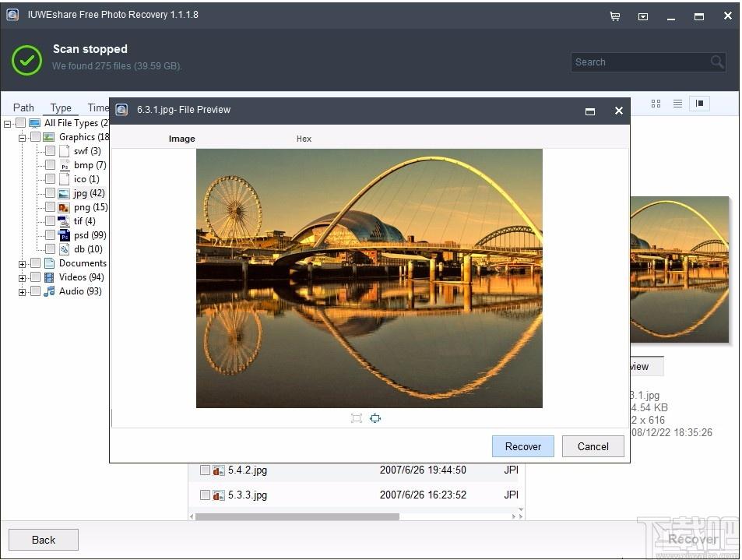Click the tif file type icon

coord(63,221)
